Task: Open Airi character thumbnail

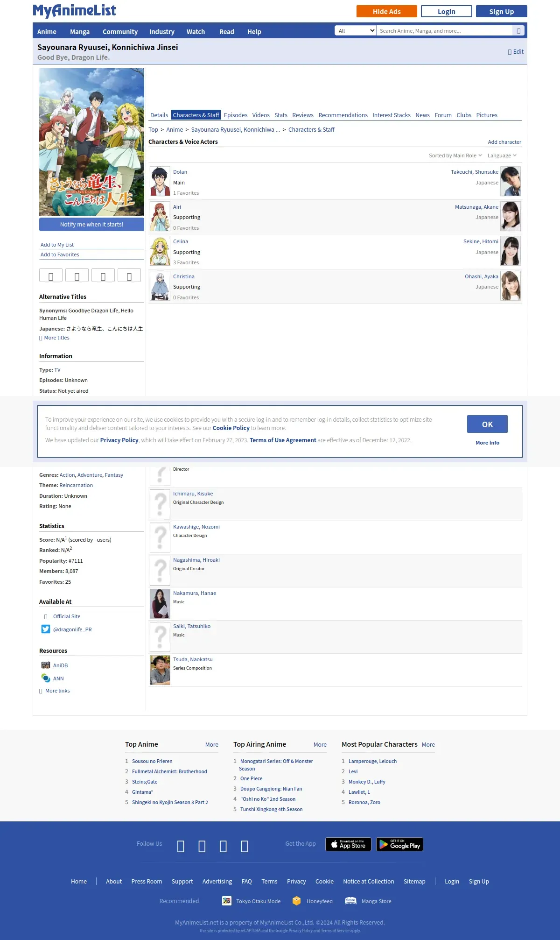Action: 160,216
